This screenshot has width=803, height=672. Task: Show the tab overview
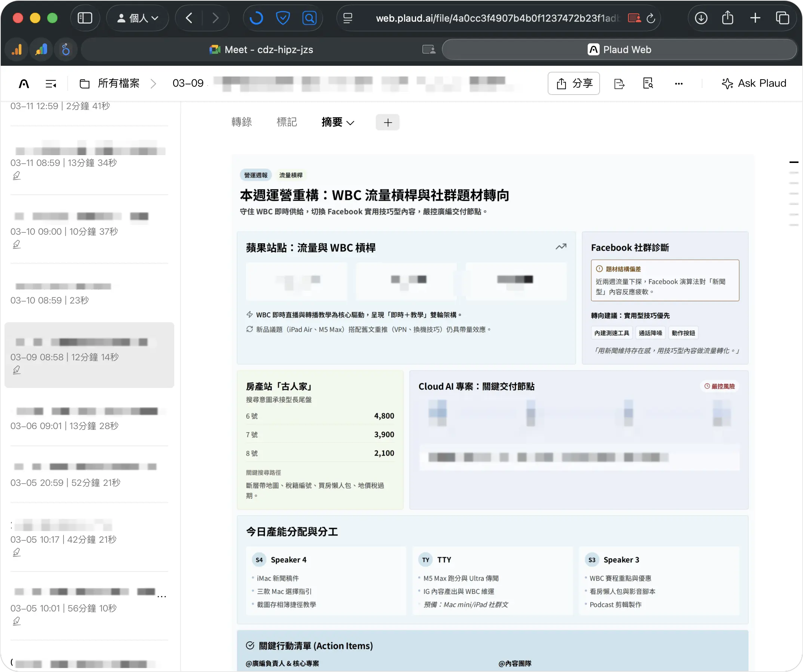point(782,18)
